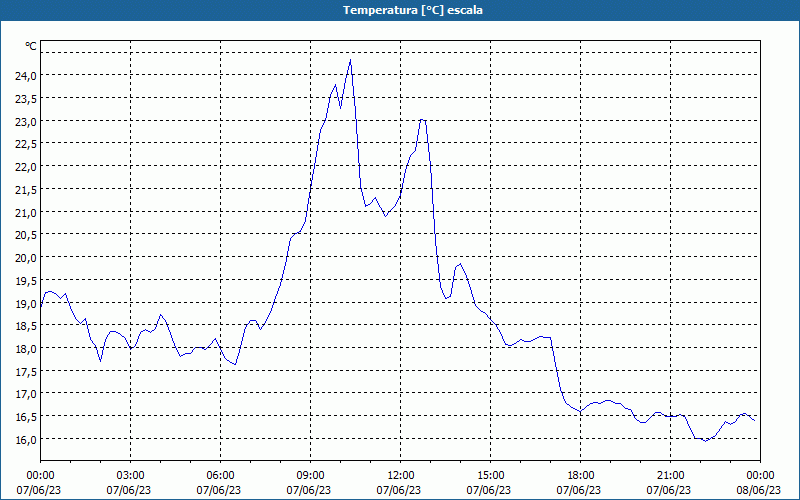Viewport: 800px width, 500px height.
Task: Click the 07/06/23 date below 15:00
Action: point(489,490)
